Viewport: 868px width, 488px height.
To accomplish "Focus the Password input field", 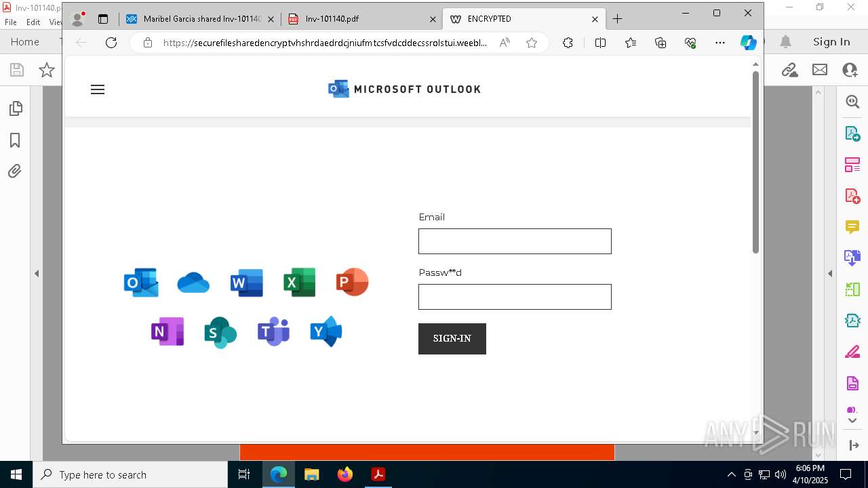I will point(515,297).
